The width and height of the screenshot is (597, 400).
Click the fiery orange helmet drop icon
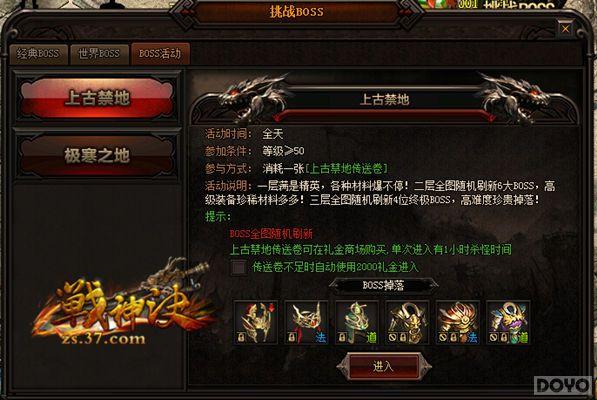458,322
